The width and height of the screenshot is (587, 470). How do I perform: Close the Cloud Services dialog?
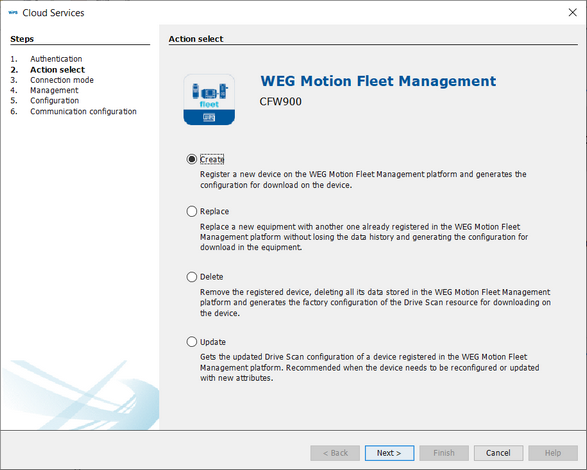tap(572, 12)
